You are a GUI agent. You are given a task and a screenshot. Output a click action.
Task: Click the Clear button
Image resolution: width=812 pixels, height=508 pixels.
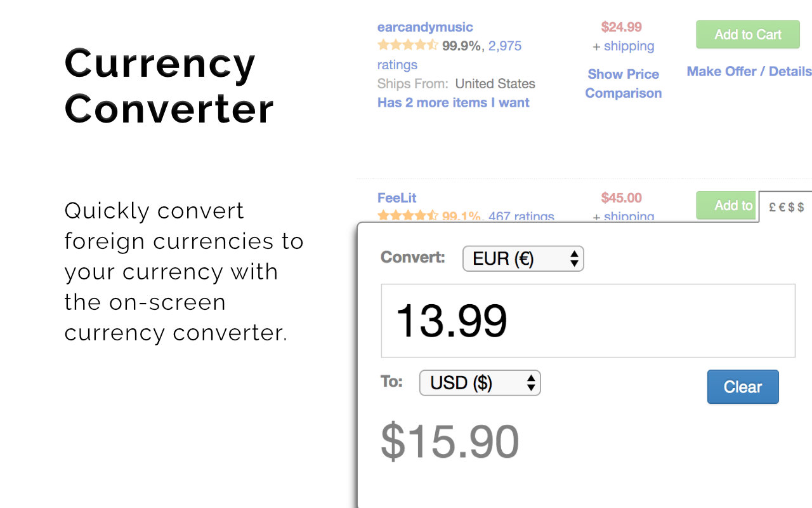point(743,387)
